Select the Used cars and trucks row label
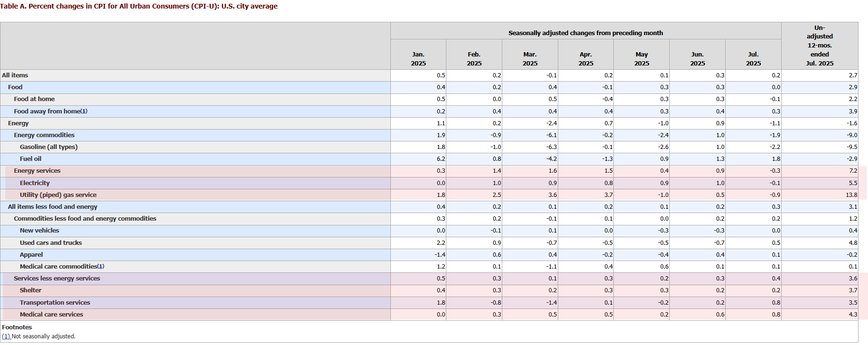Screen dimensions: 868x345 tap(51, 242)
